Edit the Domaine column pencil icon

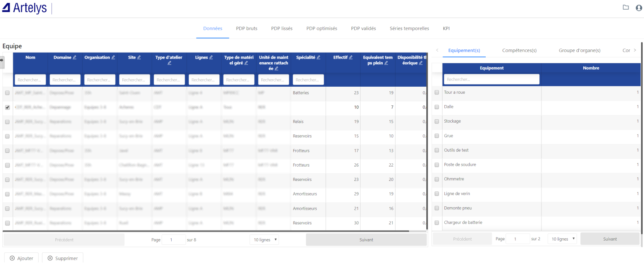[x=75, y=57]
